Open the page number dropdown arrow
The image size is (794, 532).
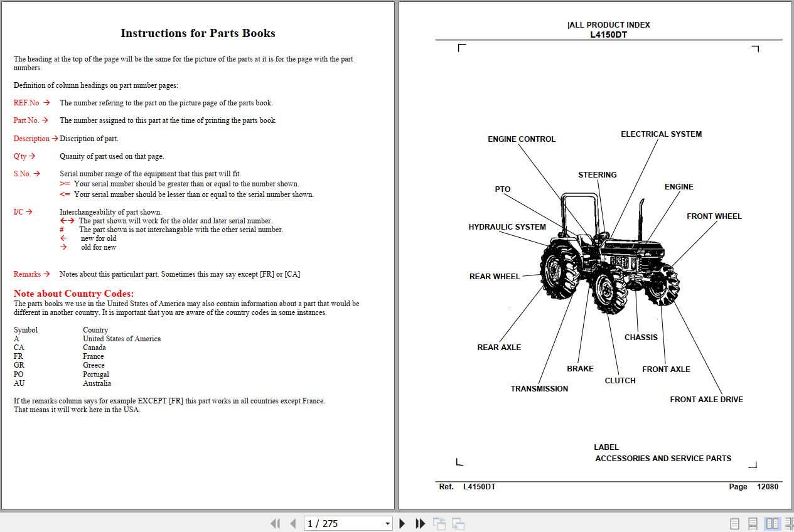pos(387,524)
